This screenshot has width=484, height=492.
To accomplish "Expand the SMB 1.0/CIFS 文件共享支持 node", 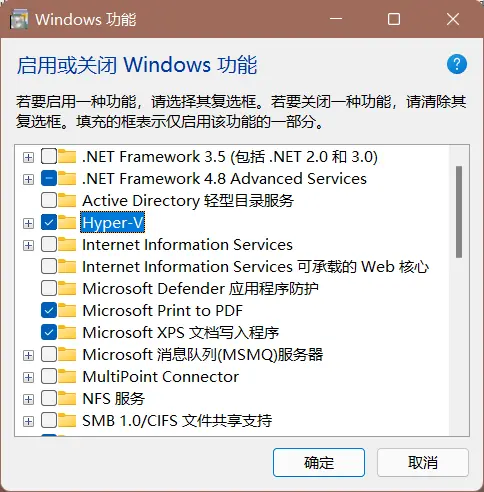I will [x=28, y=421].
